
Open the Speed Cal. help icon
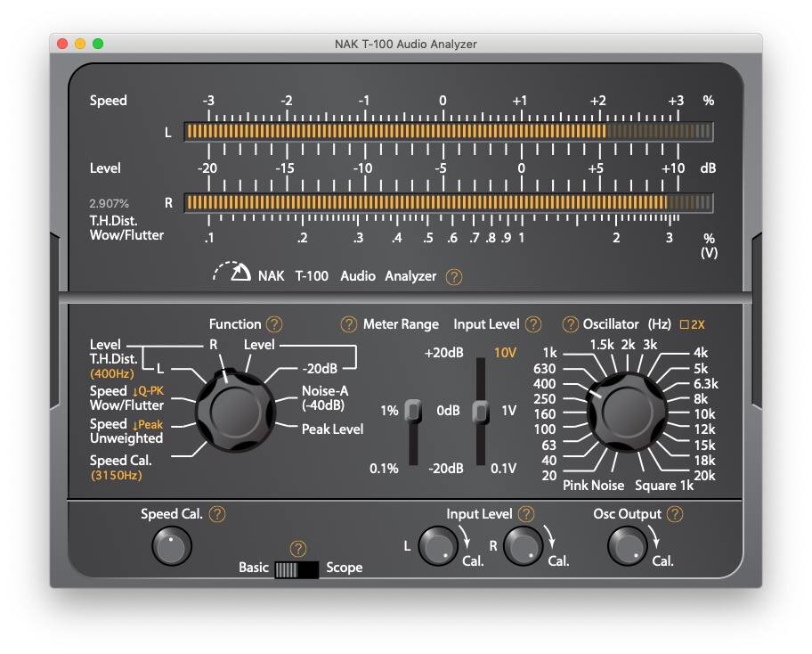point(217,514)
